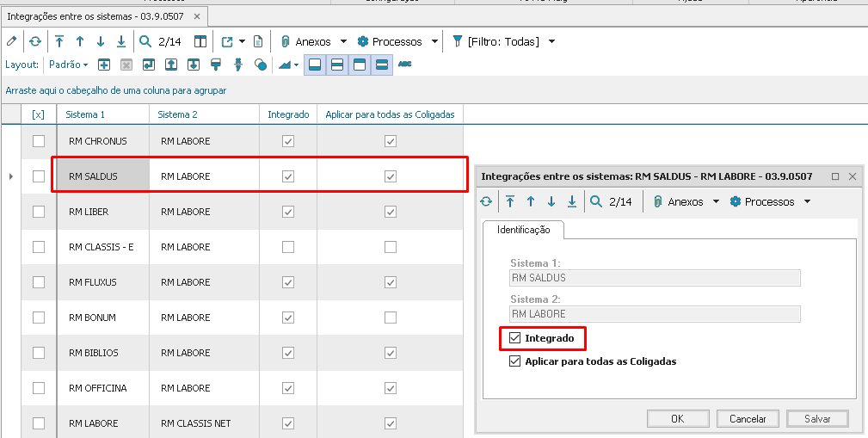Click the [x] select-all column header
This screenshot has height=438, width=868.
pyautogui.click(x=38, y=114)
